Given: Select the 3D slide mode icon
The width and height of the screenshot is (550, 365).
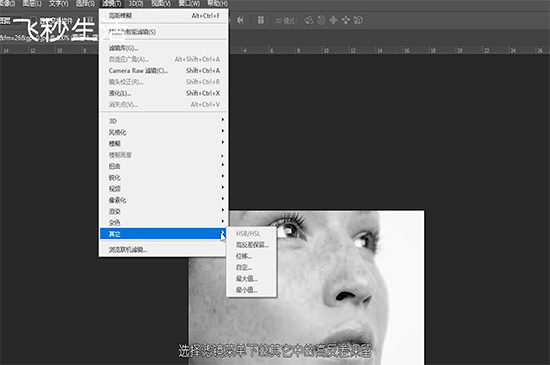Looking at the screenshot, I should coord(346,20).
